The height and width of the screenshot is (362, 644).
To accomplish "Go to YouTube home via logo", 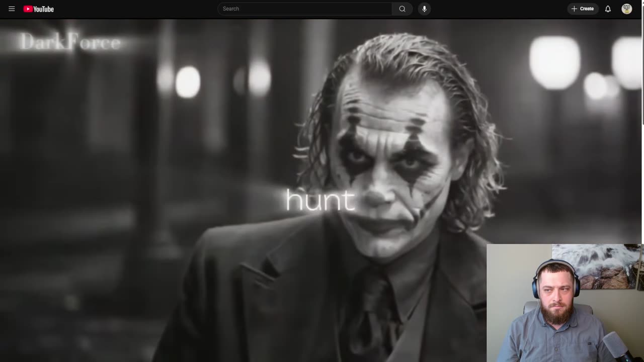I will 39,9.
